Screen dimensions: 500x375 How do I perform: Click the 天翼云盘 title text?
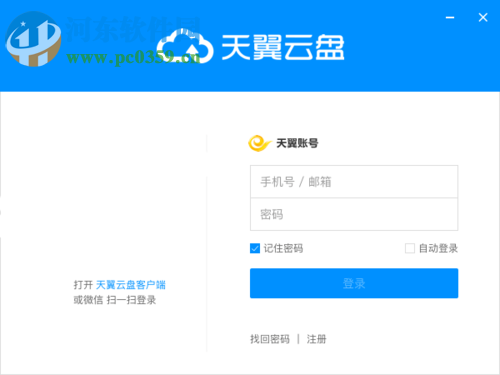tap(283, 48)
